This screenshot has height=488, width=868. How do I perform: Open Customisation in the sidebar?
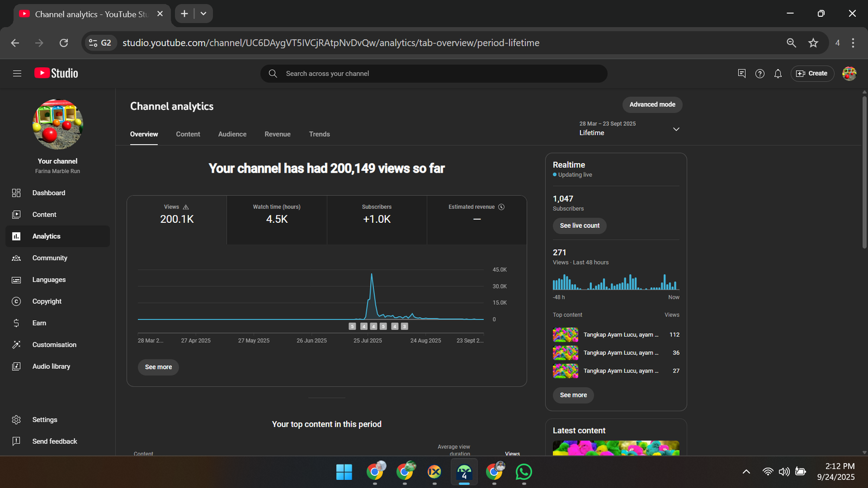pos(54,345)
